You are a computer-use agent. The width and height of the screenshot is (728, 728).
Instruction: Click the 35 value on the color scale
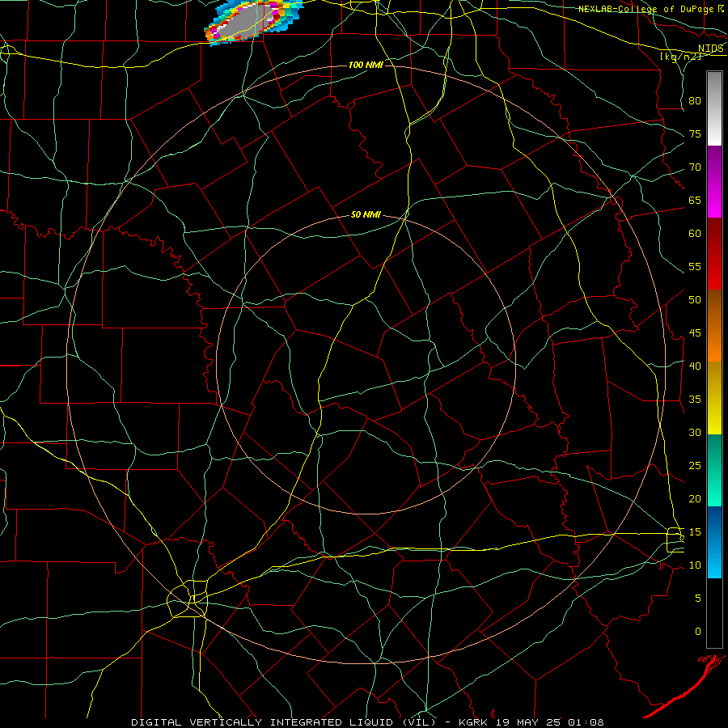(x=695, y=400)
